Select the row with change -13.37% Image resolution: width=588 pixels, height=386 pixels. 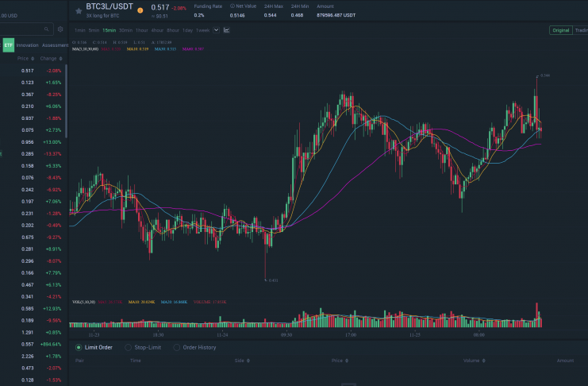click(x=33, y=154)
